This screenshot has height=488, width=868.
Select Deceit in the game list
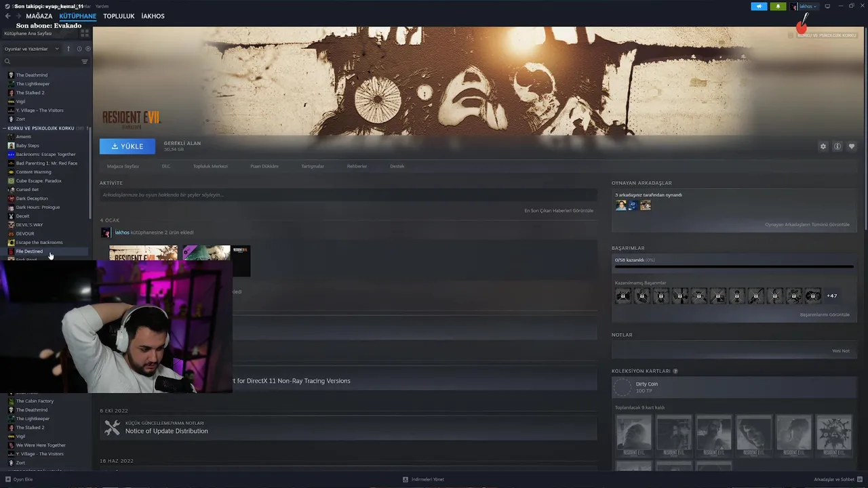[x=22, y=216]
